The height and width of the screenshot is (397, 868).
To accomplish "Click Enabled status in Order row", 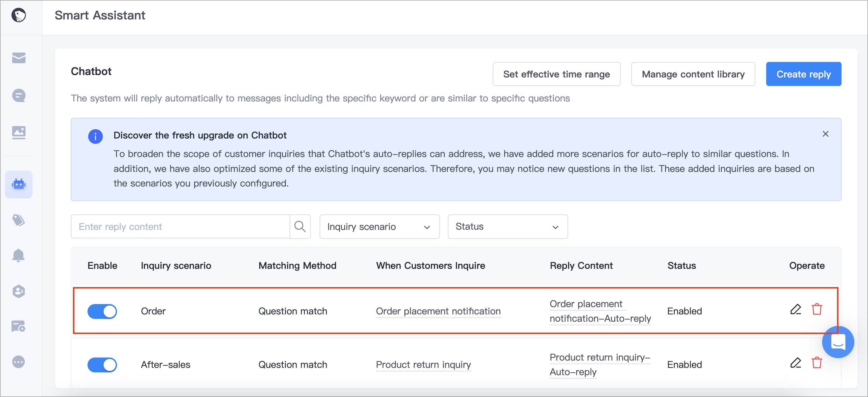I will point(684,311).
